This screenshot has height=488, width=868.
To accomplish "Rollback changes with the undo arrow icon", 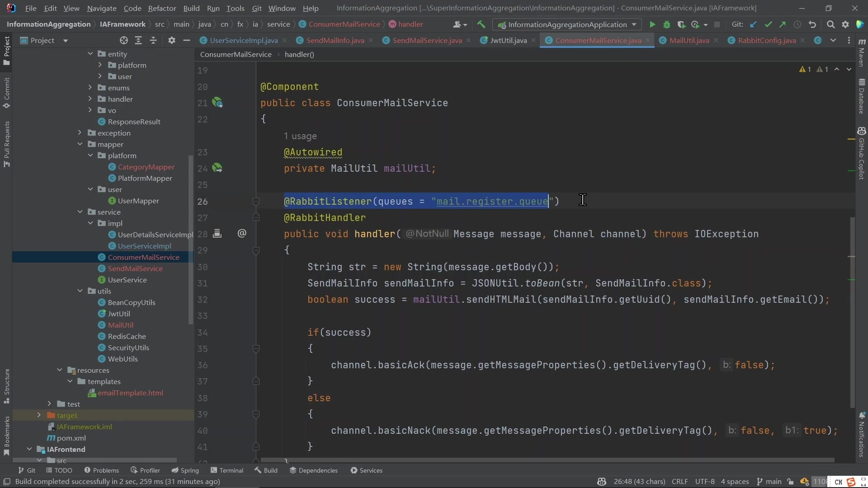I will click(812, 24).
